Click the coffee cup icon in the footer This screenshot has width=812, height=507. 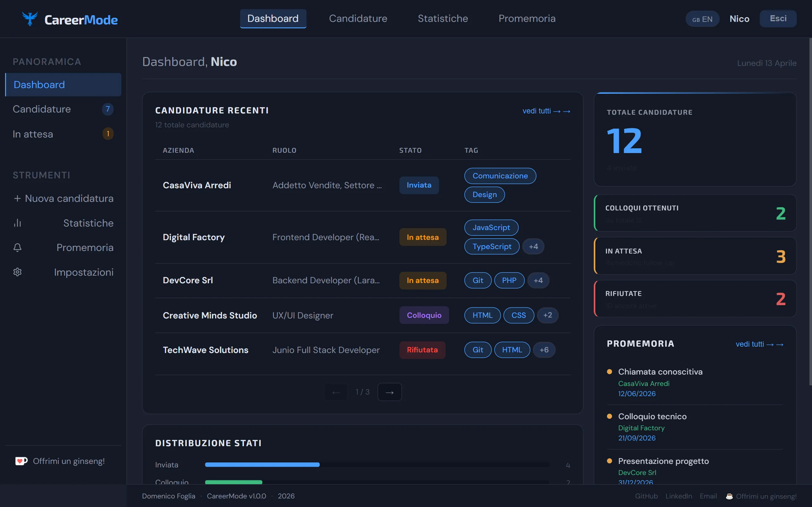tap(729, 496)
